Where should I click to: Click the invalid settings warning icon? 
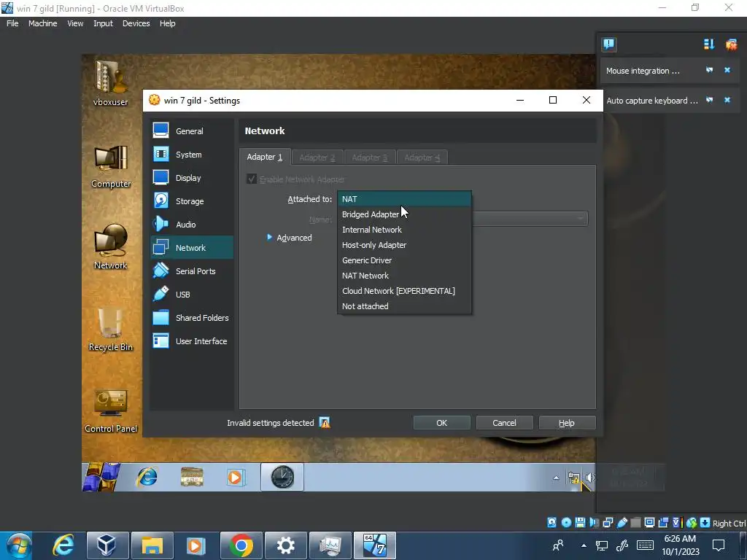tap(325, 422)
